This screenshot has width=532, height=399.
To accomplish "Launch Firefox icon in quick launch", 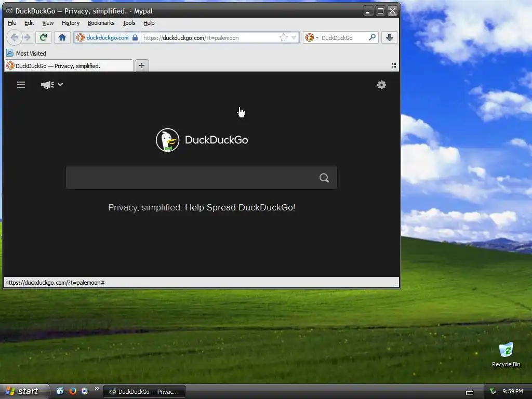I will pyautogui.click(x=73, y=391).
